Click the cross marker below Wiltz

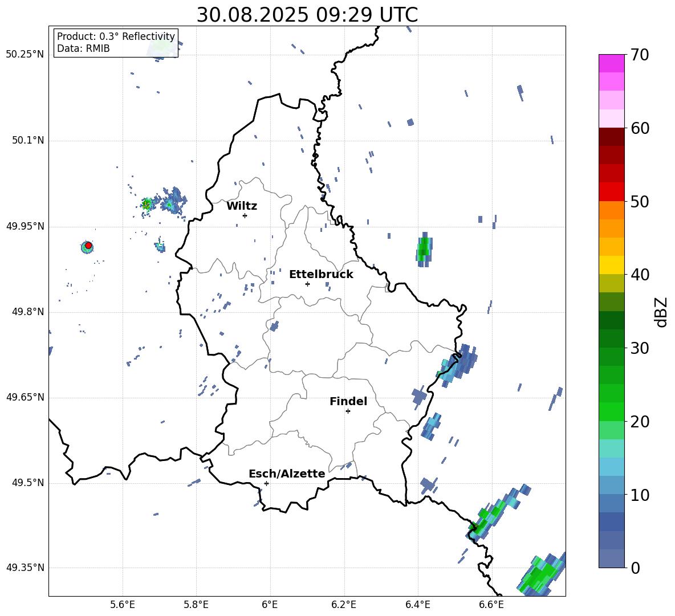245,215
